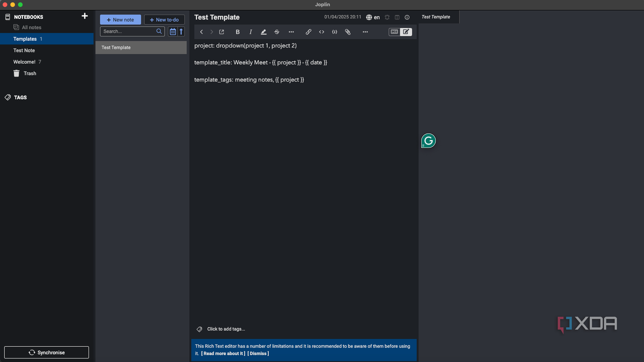This screenshot has width=644, height=362.
Task: Select Test Template in note list
Action: 141,48
